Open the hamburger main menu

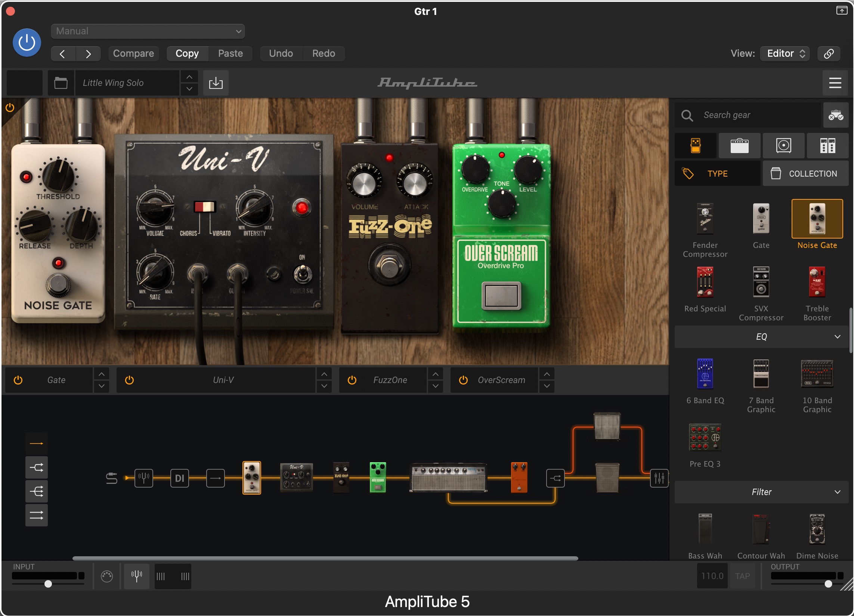coord(835,83)
